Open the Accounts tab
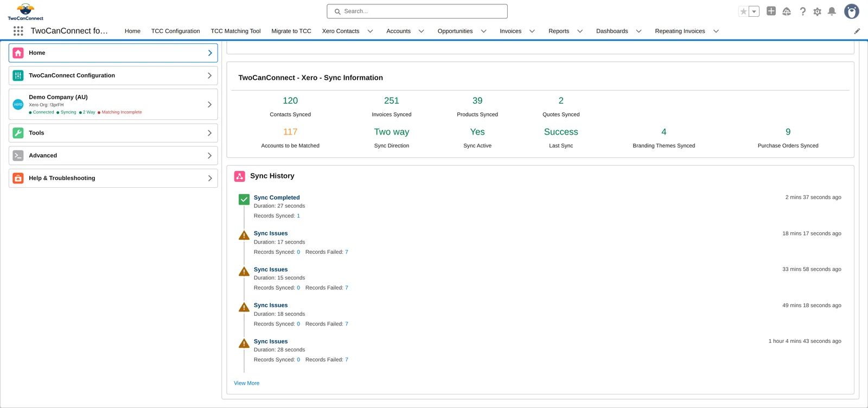 pyautogui.click(x=398, y=31)
